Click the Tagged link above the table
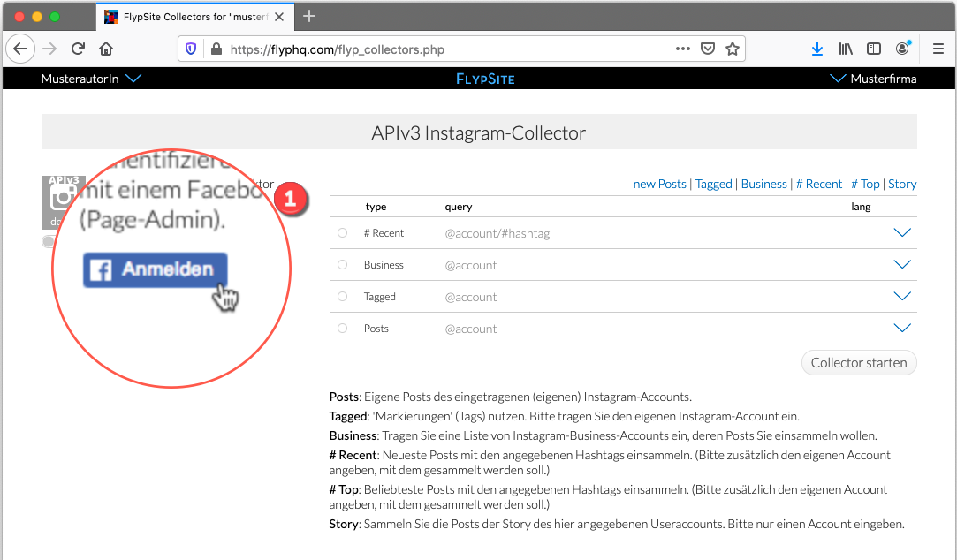 (713, 185)
